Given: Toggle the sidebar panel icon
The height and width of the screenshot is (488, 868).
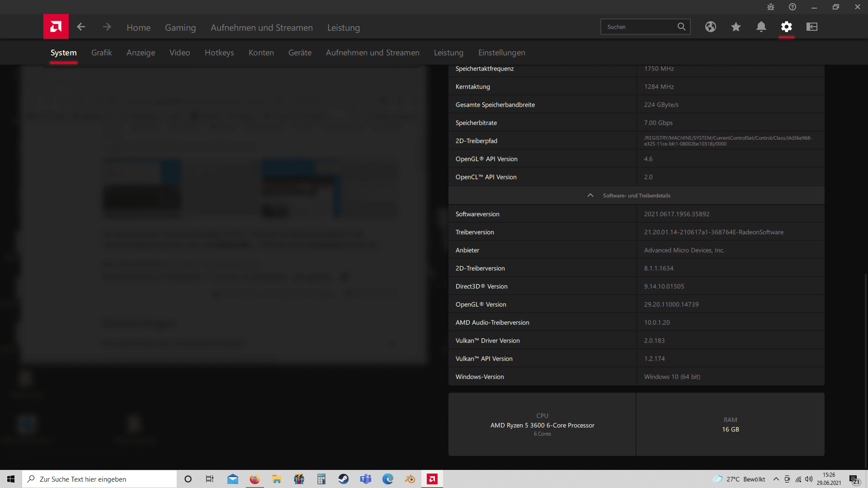Looking at the screenshot, I should click(x=812, y=27).
